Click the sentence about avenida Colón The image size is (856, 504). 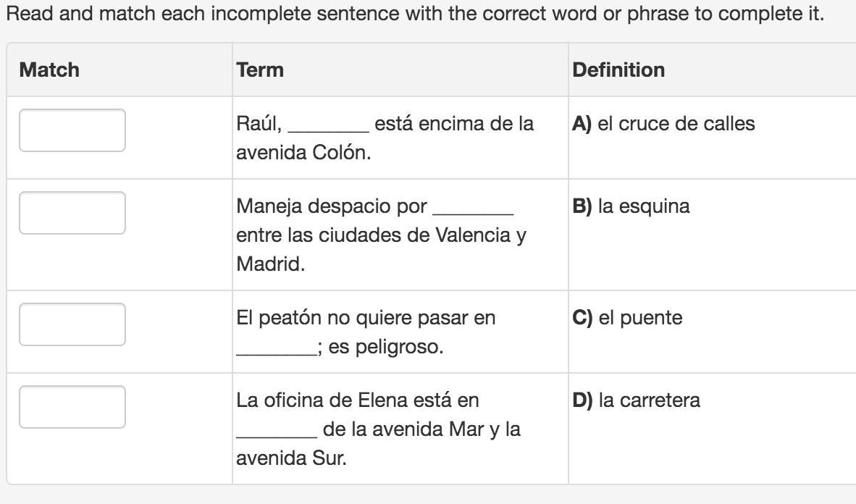coord(385,138)
